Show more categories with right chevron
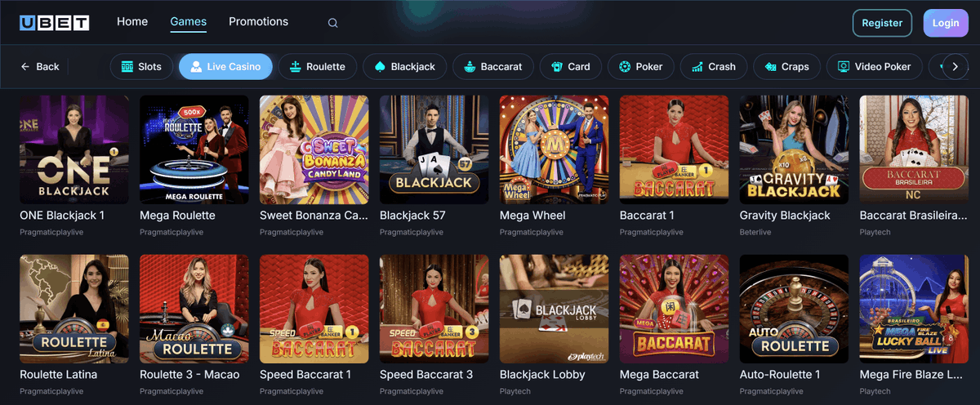This screenshot has width=980, height=405. click(x=955, y=67)
